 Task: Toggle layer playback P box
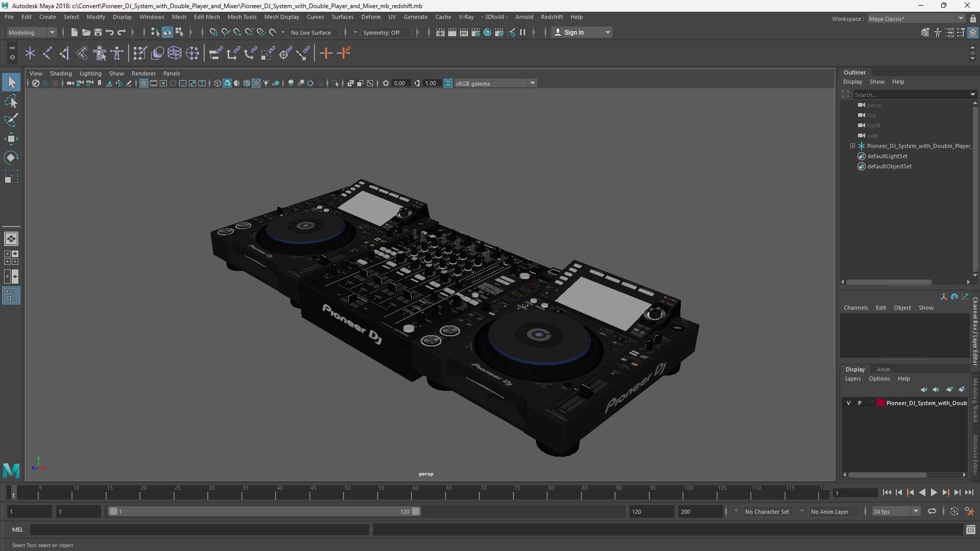[860, 403]
